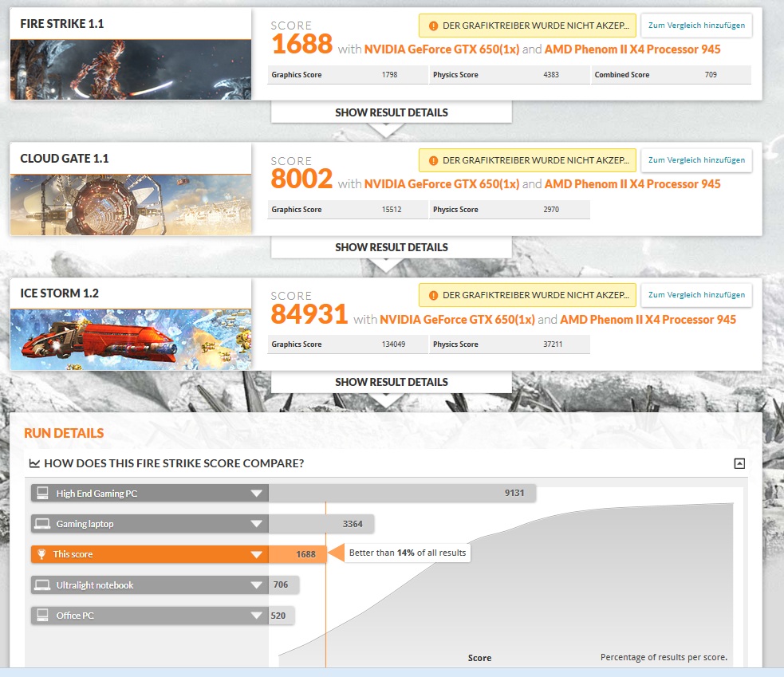Open the Gaming laptop dropdown arrow
Screen dimensions: 784x677
256,524
